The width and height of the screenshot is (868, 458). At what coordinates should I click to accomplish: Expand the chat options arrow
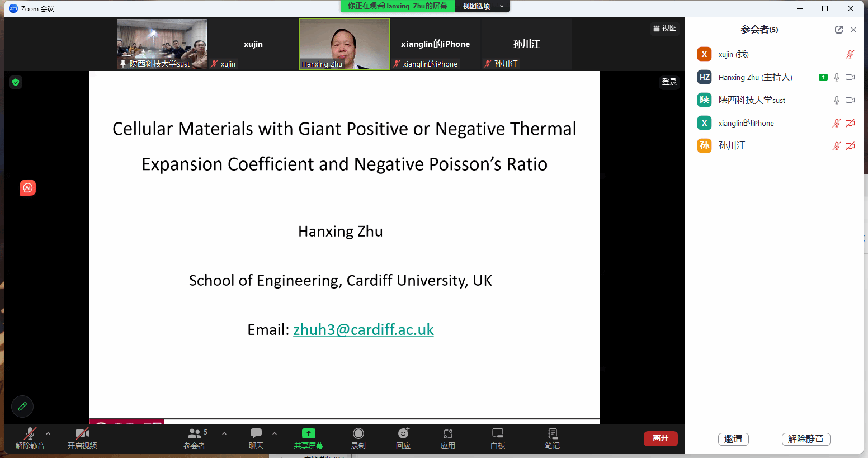coord(275,433)
